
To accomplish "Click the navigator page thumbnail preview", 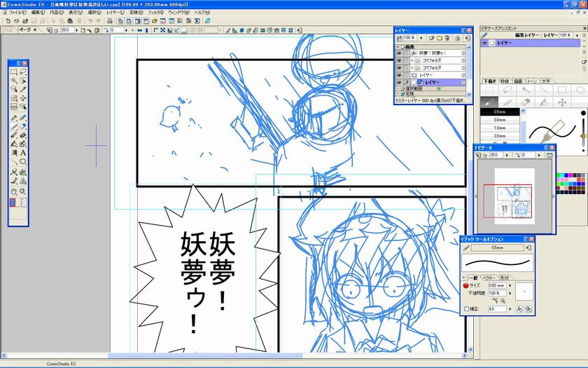I will 514,196.
